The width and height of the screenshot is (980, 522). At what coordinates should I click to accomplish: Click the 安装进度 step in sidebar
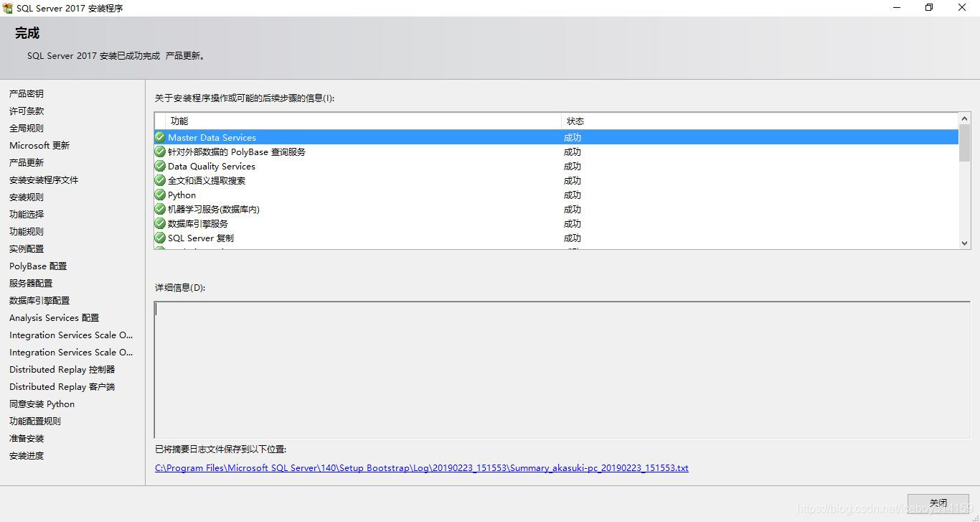(27, 456)
